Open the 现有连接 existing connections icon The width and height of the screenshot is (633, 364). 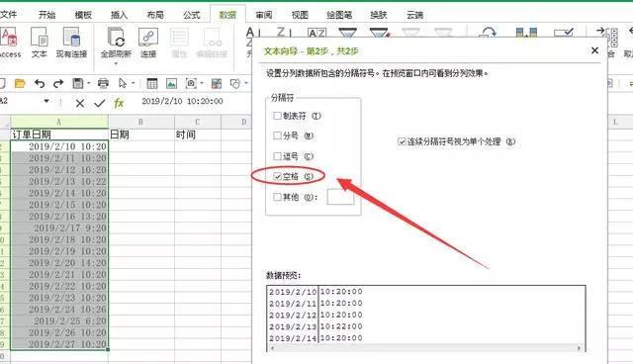pyautogui.click(x=71, y=38)
